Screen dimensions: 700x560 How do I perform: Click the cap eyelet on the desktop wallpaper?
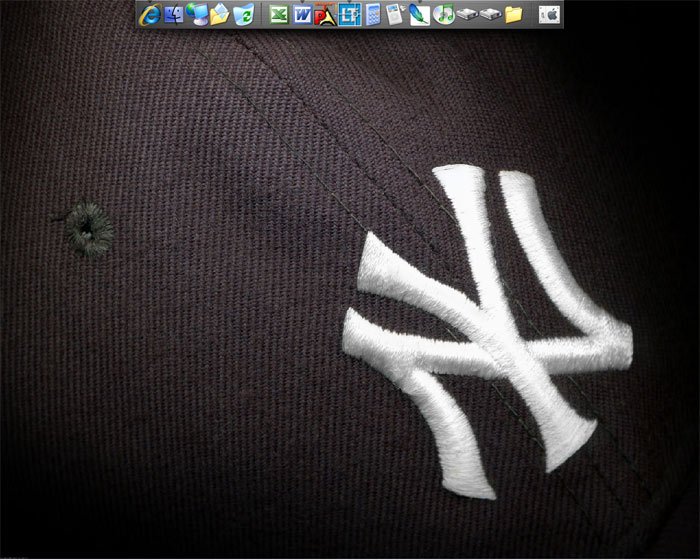[87, 228]
